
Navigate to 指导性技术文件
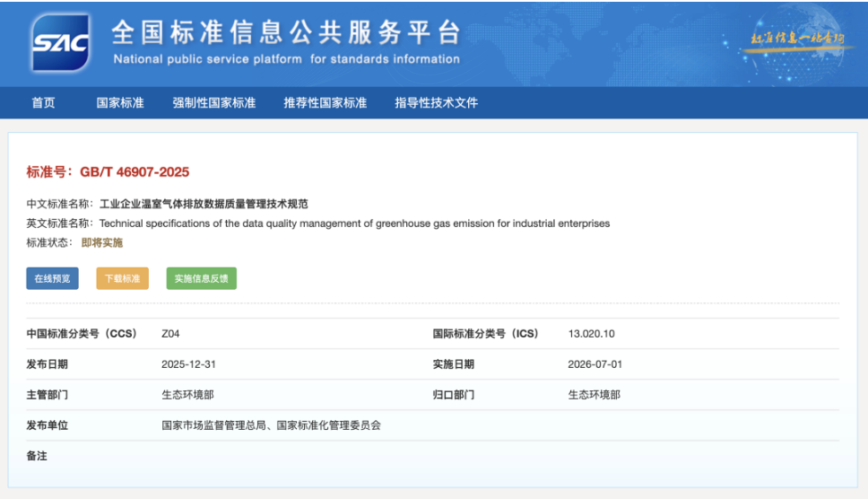pos(437,103)
